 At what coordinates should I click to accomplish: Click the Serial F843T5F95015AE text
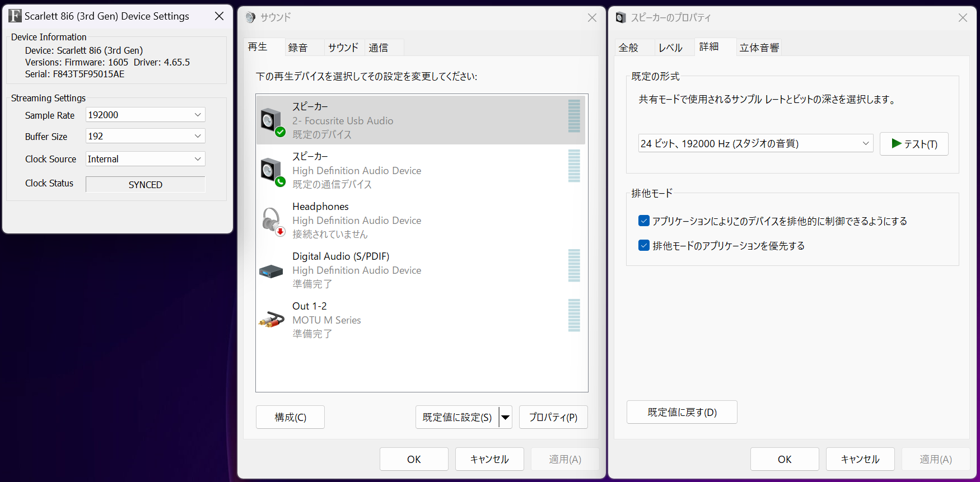click(x=74, y=74)
